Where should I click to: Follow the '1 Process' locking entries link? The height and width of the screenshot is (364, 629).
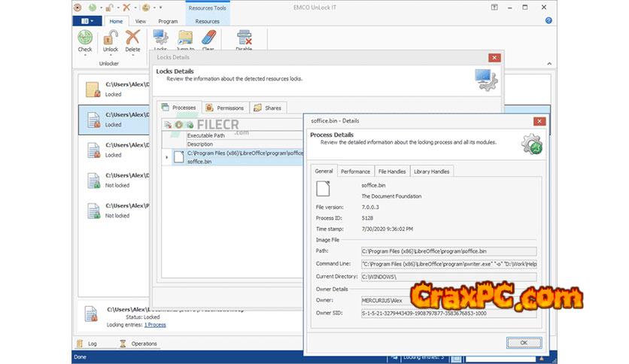coord(155,325)
